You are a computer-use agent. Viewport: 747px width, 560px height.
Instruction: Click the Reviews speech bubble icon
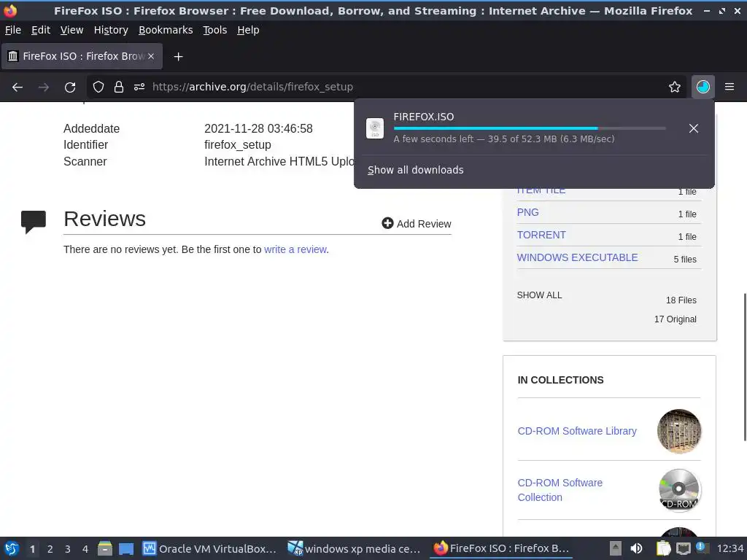tap(34, 222)
